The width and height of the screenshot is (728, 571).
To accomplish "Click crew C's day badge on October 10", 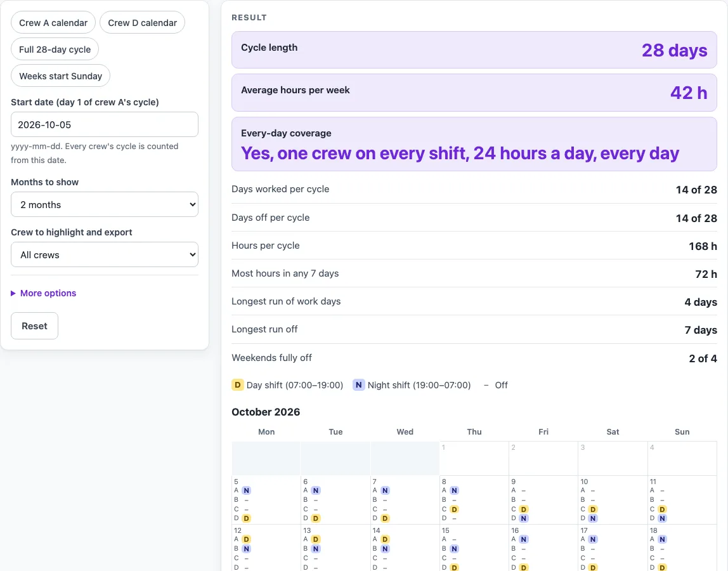I will tap(593, 509).
